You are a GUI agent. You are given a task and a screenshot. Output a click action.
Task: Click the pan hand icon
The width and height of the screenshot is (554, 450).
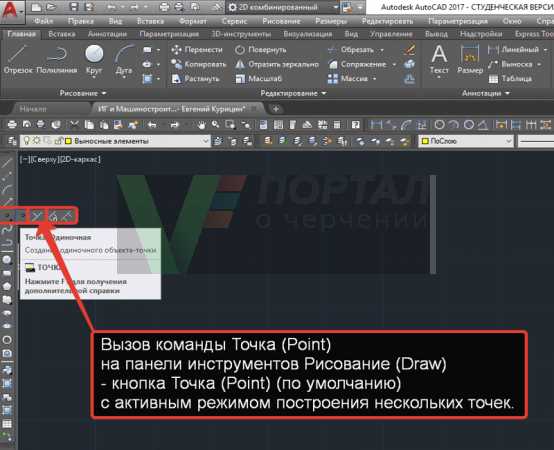pyautogui.click(x=201, y=125)
